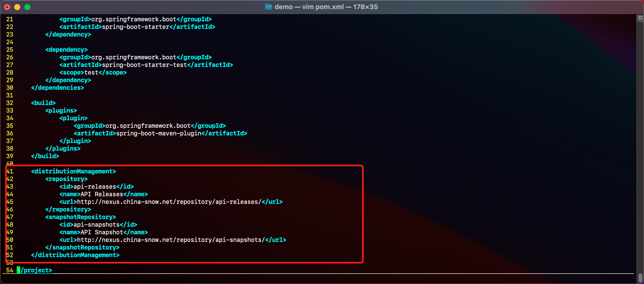Click the scope test element on line 28
The image size is (644, 284).
(93, 73)
